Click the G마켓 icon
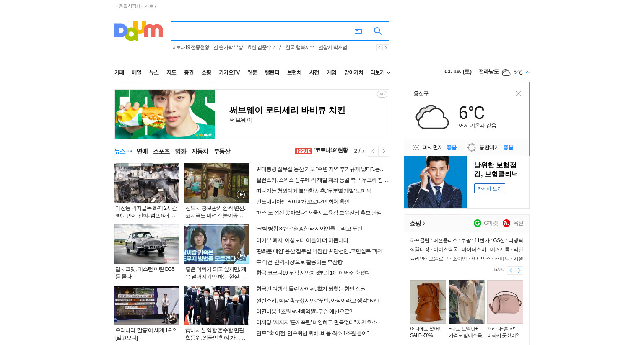This screenshot has height=345, width=644. point(478,223)
